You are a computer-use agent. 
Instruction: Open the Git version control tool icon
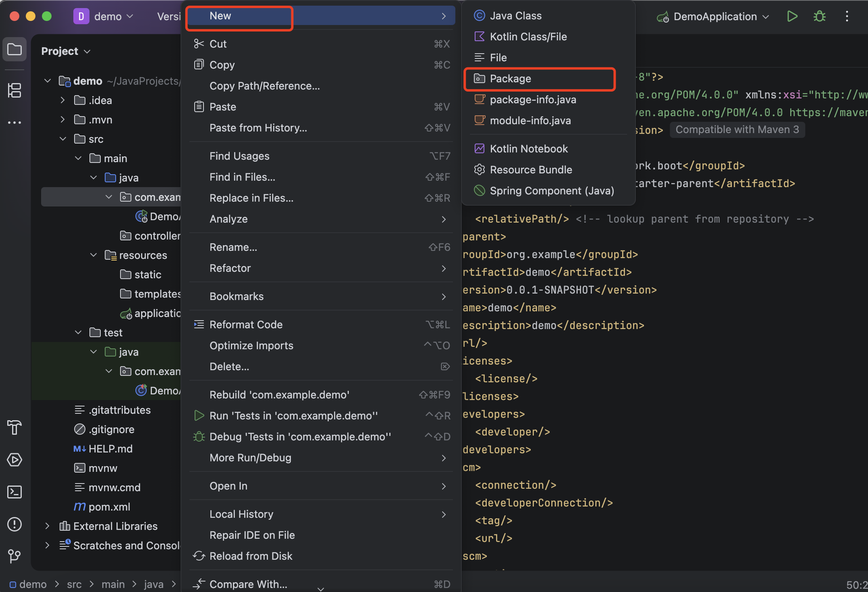coord(15,556)
